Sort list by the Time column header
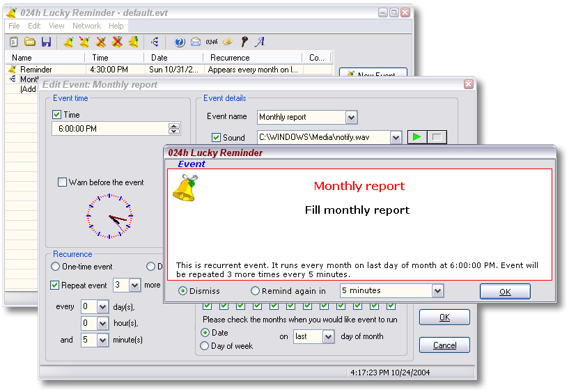The image size is (569, 392). [114, 57]
